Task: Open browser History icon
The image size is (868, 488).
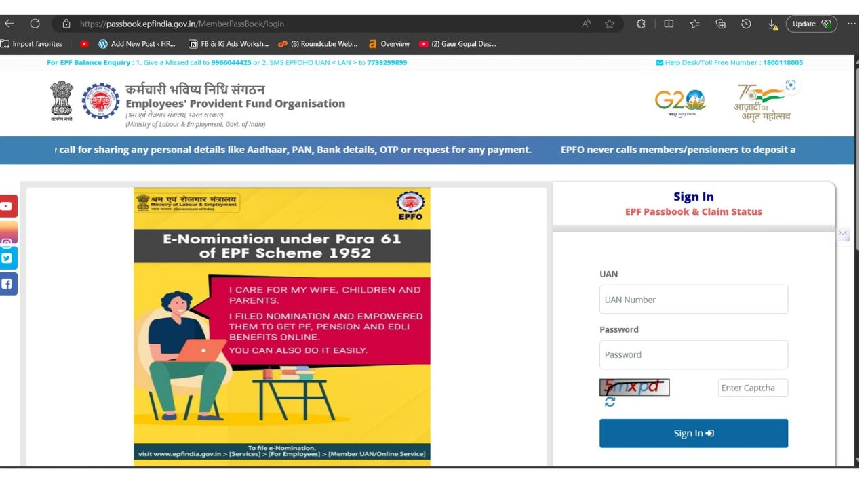Action: 746,24
